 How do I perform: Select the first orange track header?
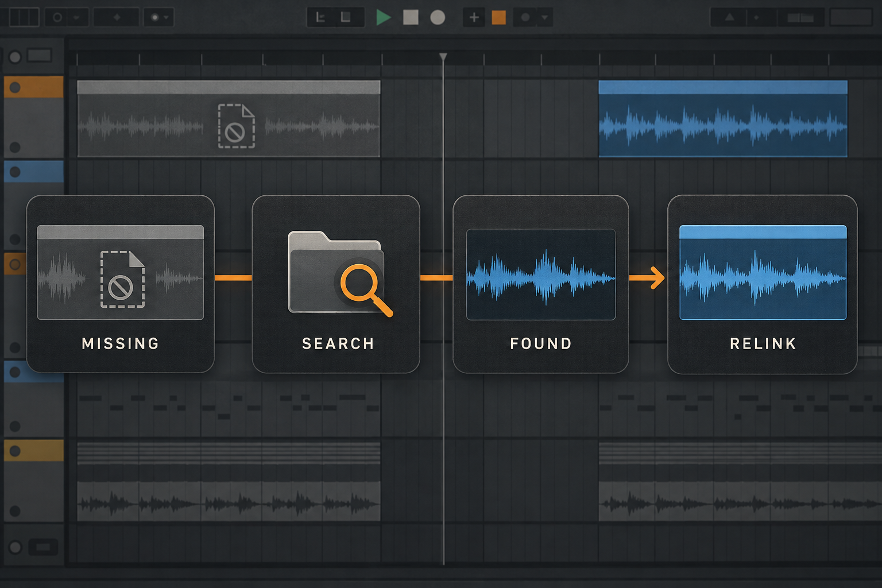34,87
